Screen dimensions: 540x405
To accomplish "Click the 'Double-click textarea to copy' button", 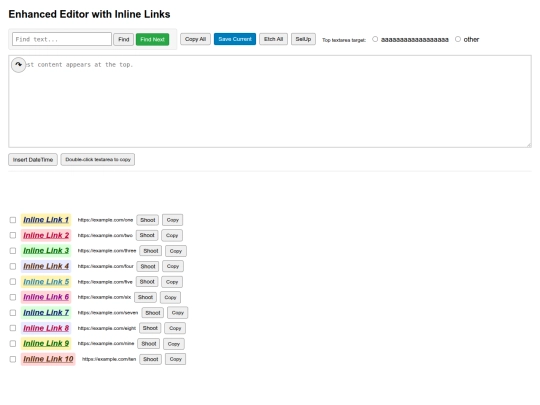I will 98,159.
